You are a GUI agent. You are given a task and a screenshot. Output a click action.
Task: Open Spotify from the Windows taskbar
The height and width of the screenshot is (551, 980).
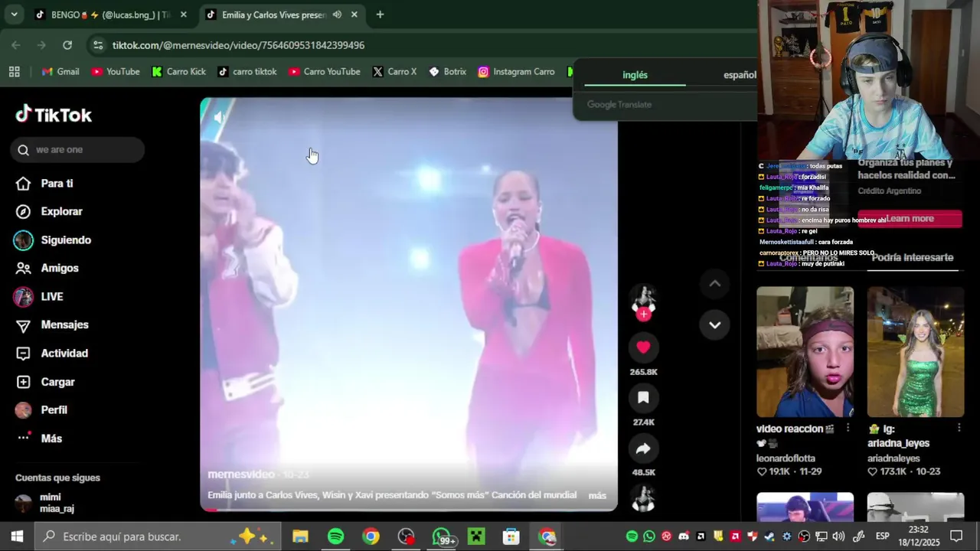pos(335,536)
